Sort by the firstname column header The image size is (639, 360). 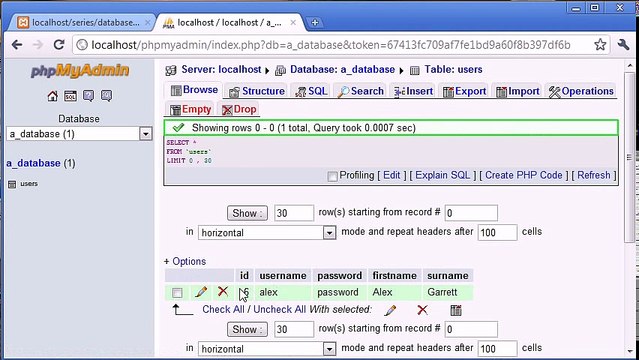[x=394, y=276]
